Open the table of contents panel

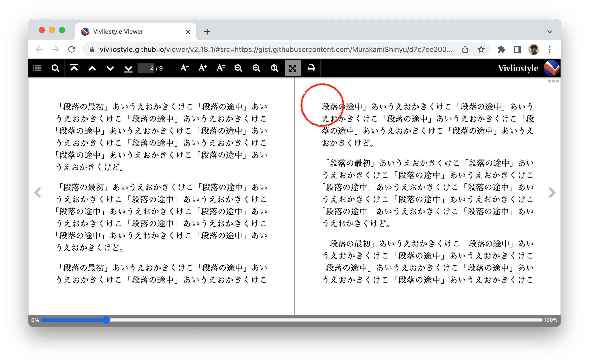pyautogui.click(x=37, y=68)
